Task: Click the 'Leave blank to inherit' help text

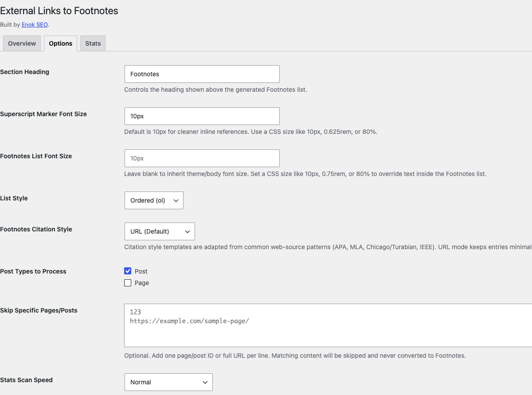Action: pos(305,174)
